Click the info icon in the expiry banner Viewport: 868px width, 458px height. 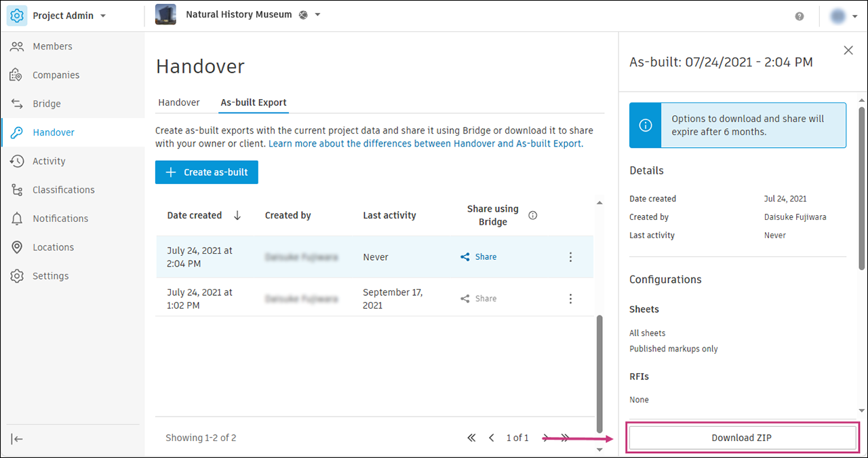(646, 126)
